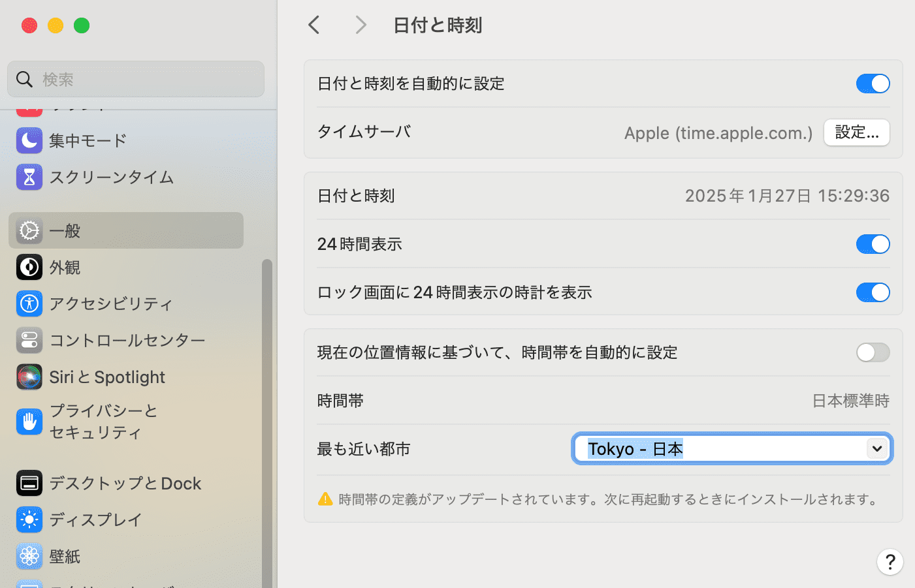Click Apple (time.apple.com.) server text
The height and width of the screenshot is (588, 915).
(x=718, y=133)
